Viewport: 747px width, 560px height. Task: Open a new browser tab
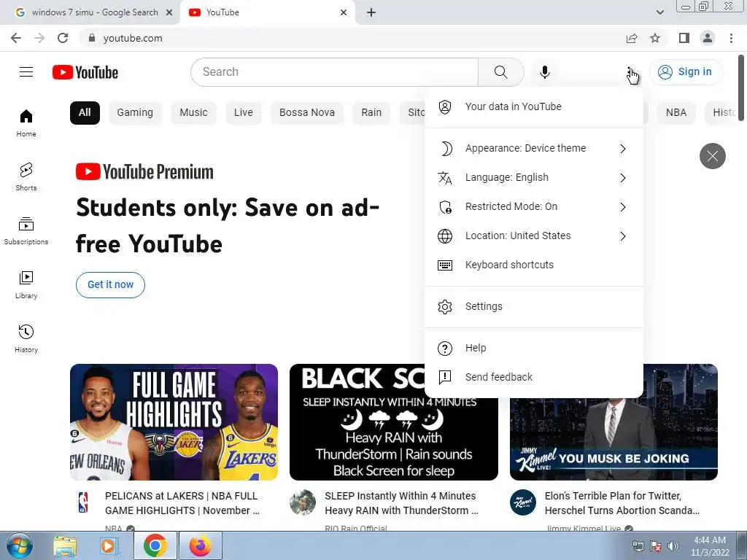pos(371,12)
